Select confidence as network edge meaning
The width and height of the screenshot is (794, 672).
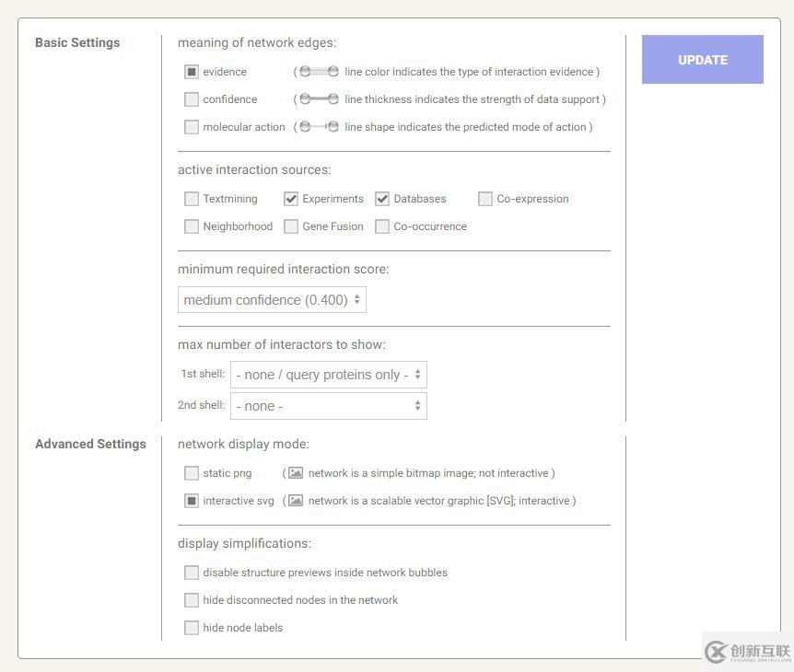pyautogui.click(x=192, y=99)
